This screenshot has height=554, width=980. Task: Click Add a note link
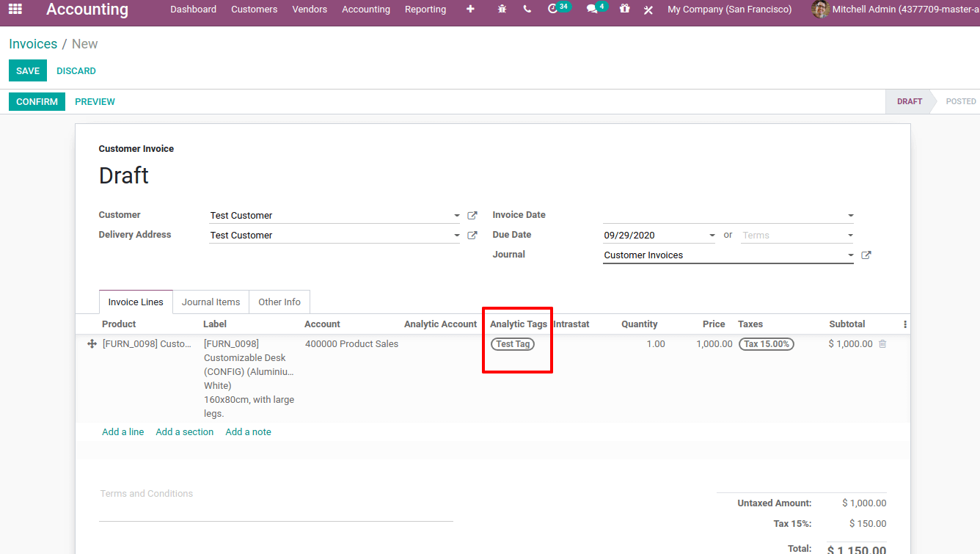249,432
